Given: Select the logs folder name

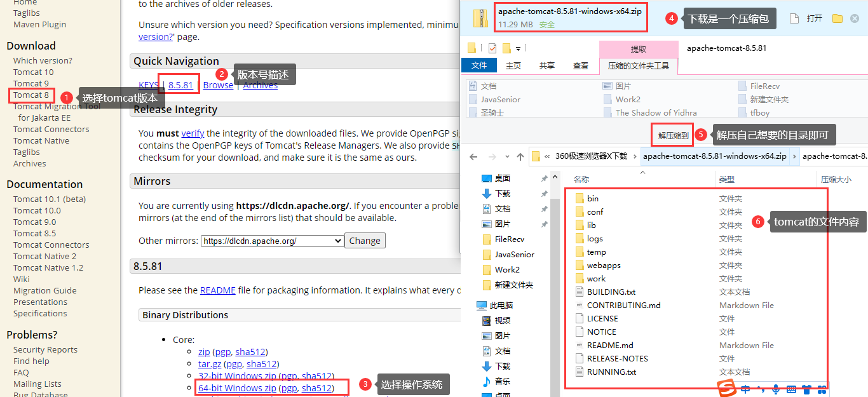Looking at the screenshot, I should tap(595, 238).
